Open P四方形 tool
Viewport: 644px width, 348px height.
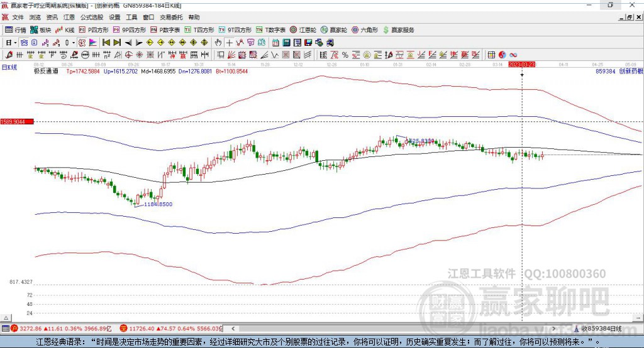(x=94, y=30)
